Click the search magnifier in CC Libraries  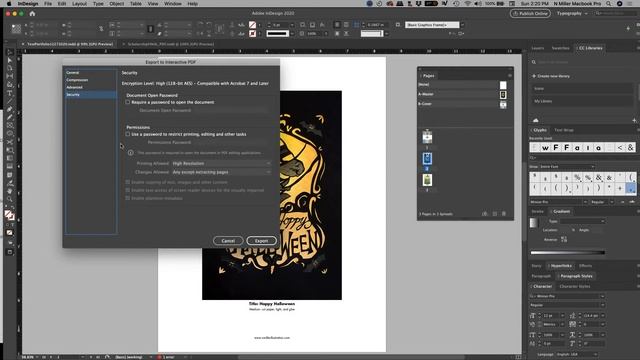(533, 62)
